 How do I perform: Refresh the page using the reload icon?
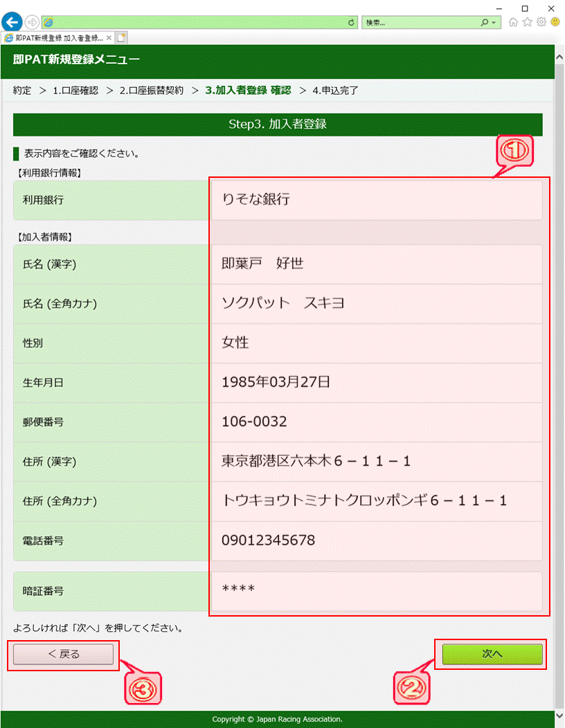click(352, 23)
